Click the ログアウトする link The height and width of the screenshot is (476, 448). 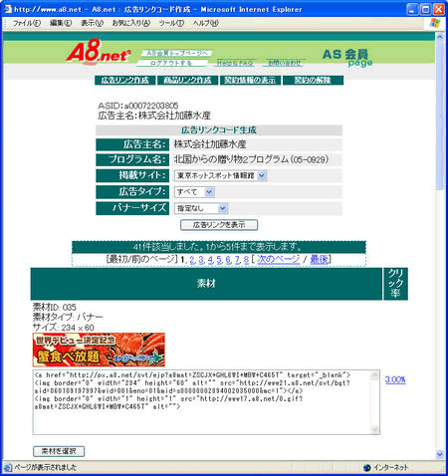[x=171, y=63]
